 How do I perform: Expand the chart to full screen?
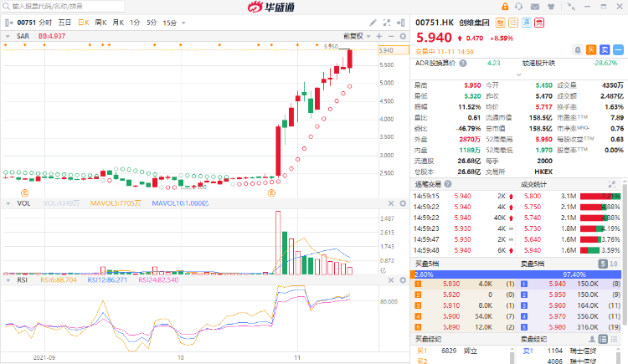click(387, 23)
